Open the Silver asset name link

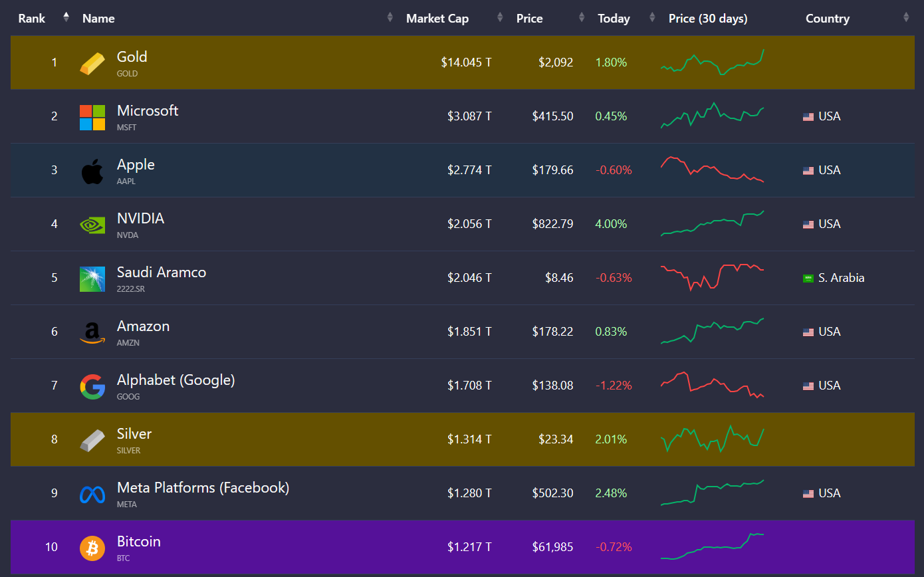[134, 434]
